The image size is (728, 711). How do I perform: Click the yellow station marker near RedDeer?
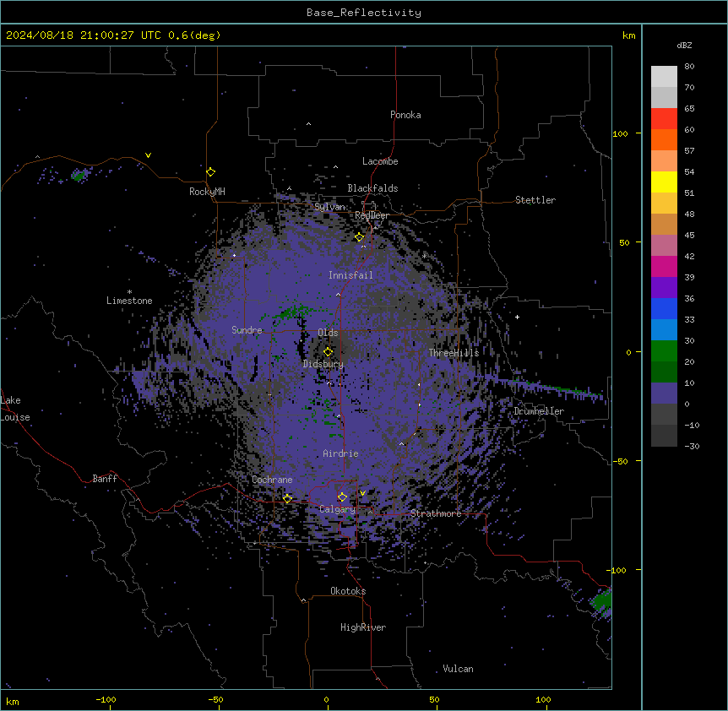tap(359, 237)
